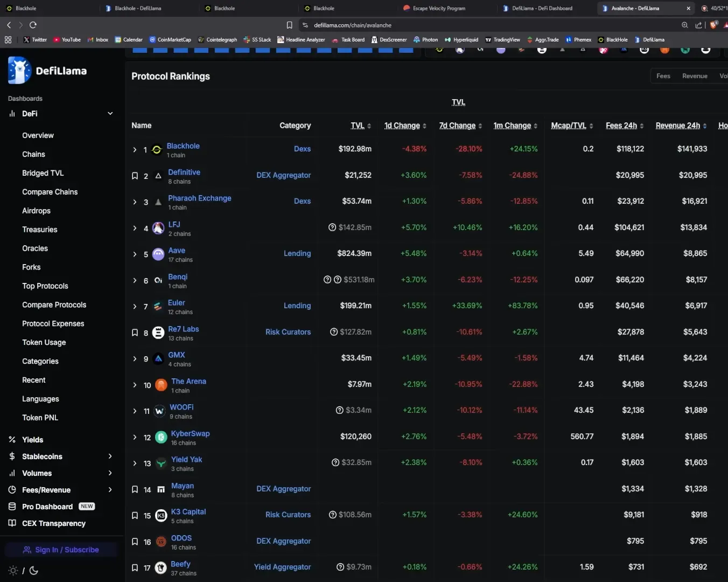728x582 pixels.
Task: Bookmark the Definitive protocol row
Action: point(135,176)
